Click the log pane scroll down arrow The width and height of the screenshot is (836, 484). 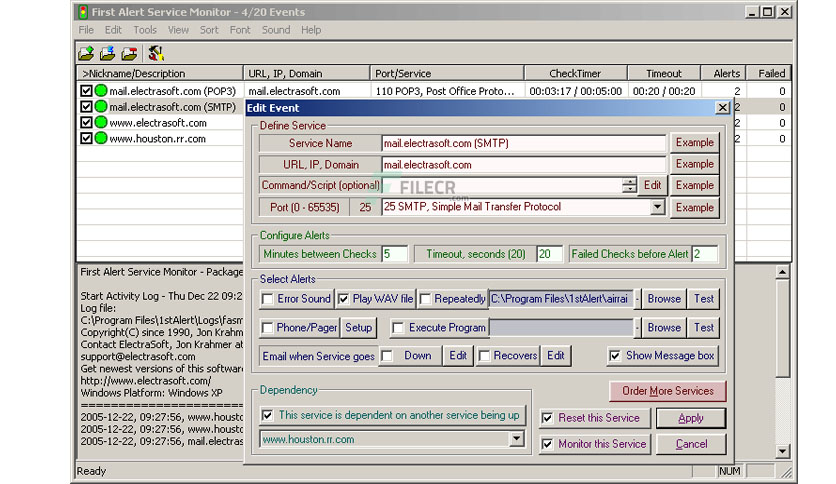(782, 451)
